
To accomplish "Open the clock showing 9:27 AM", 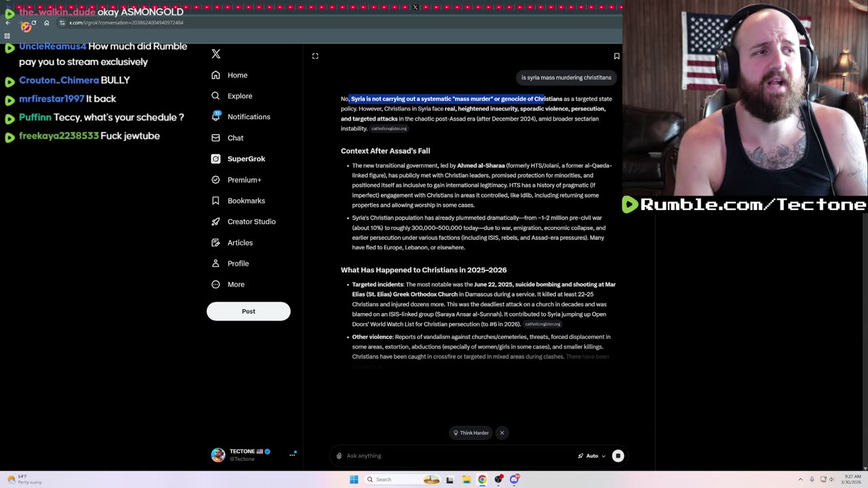I will tap(852, 479).
